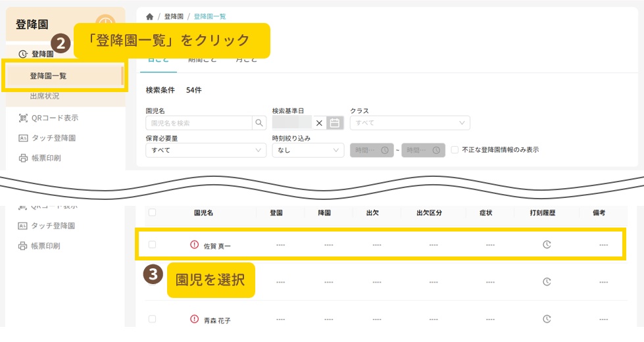Click the 園児名 search input field
This screenshot has height=342, width=644.
tap(199, 123)
